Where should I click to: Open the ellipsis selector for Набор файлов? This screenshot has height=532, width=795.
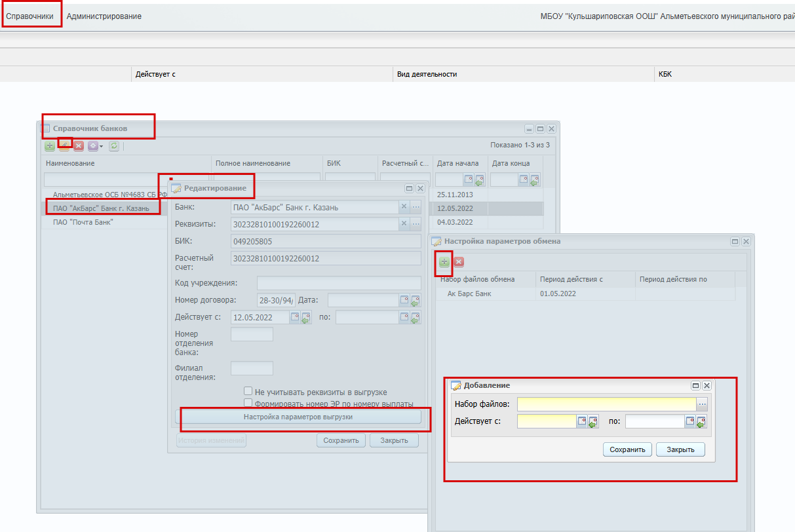[x=702, y=404]
